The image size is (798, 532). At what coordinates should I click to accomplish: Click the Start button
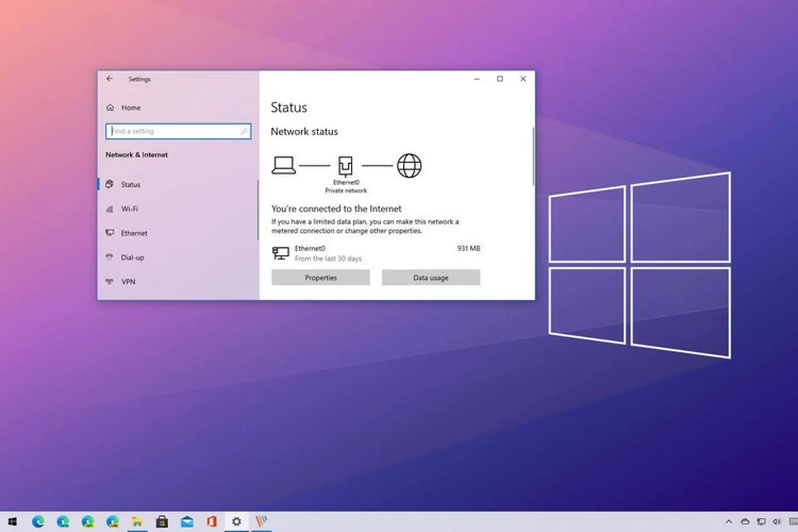tap(11, 521)
